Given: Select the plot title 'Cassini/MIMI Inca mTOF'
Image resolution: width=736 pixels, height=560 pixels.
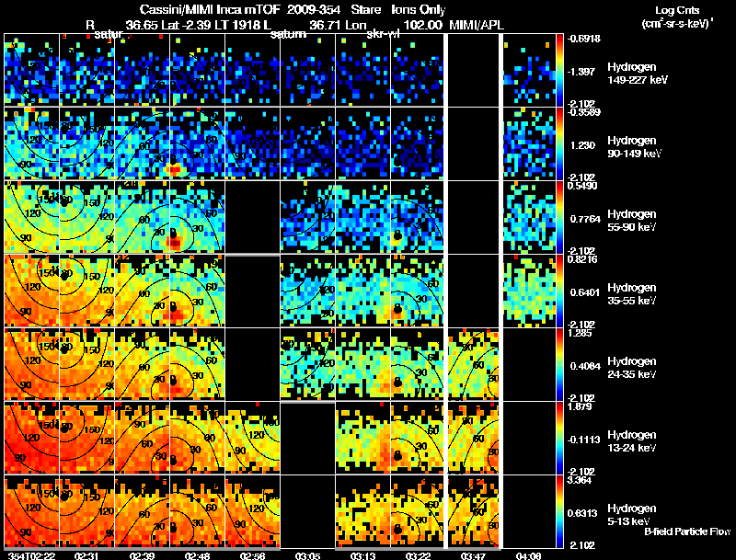Looking at the screenshot, I should (210, 10).
